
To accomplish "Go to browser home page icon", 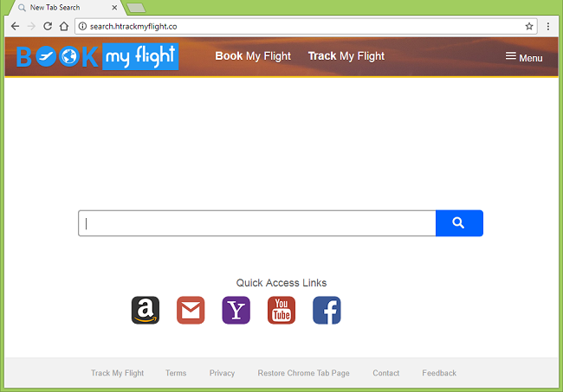I will pos(64,26).
